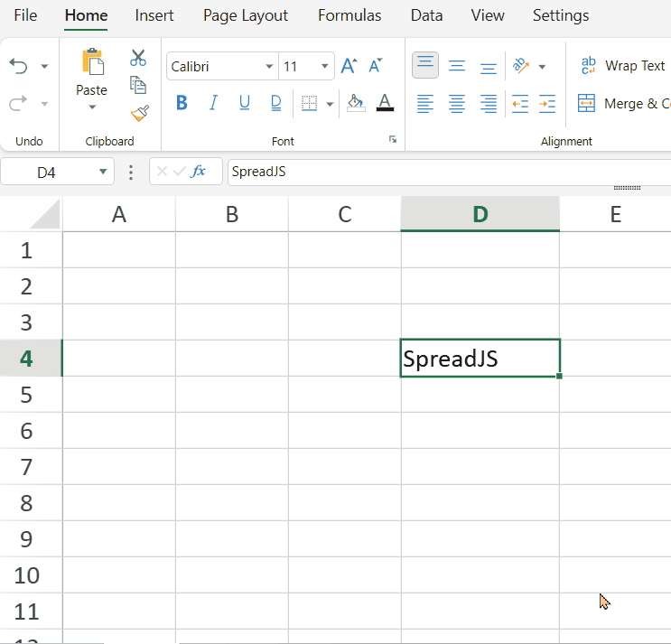Select column header A
The height and width of the screenshot is (644, 671).
coord(119,214)
